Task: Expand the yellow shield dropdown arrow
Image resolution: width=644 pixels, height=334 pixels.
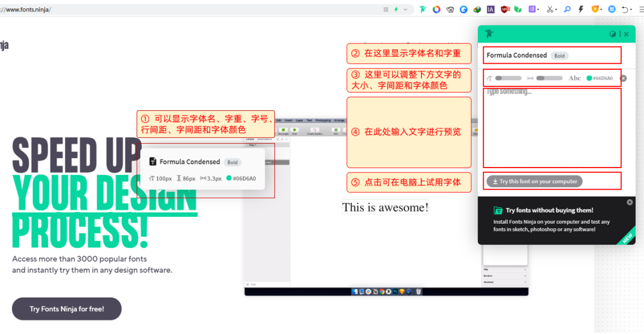Action: pyautogui.click(x=601, y=10)
